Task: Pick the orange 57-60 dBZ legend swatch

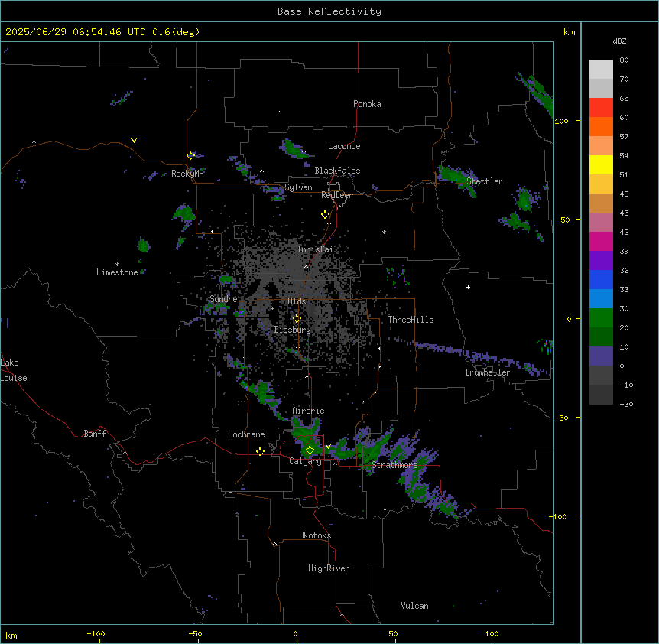Action: click(x=601, y=126)
